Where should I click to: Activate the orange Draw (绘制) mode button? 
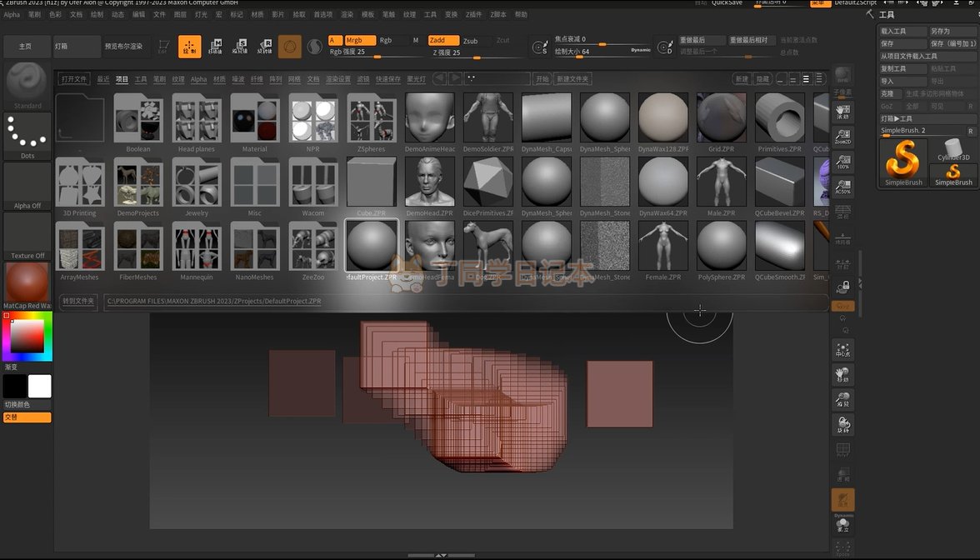[189, 47]
